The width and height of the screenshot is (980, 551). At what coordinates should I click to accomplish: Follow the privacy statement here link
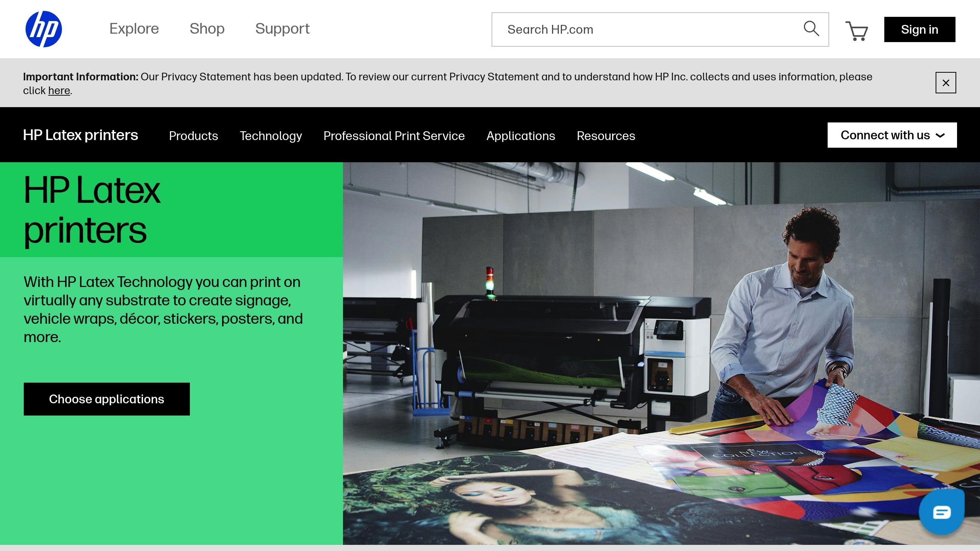(59, 91)
